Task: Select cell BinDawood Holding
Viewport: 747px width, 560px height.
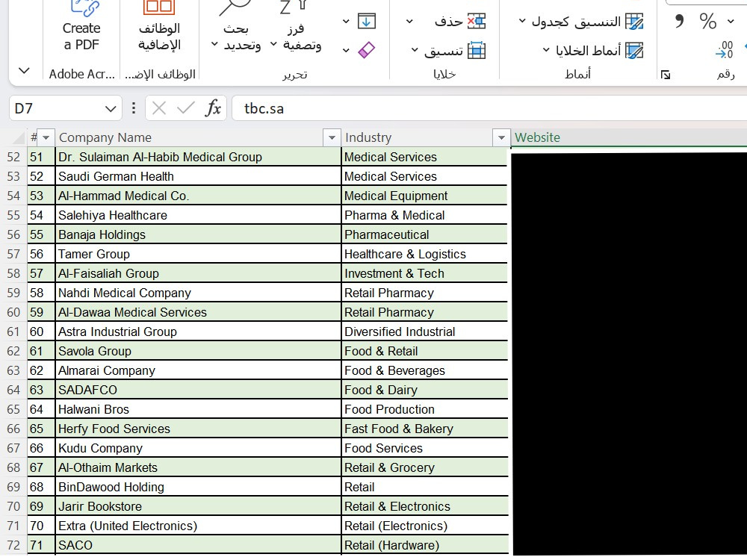Action: [x=198, y=487]
